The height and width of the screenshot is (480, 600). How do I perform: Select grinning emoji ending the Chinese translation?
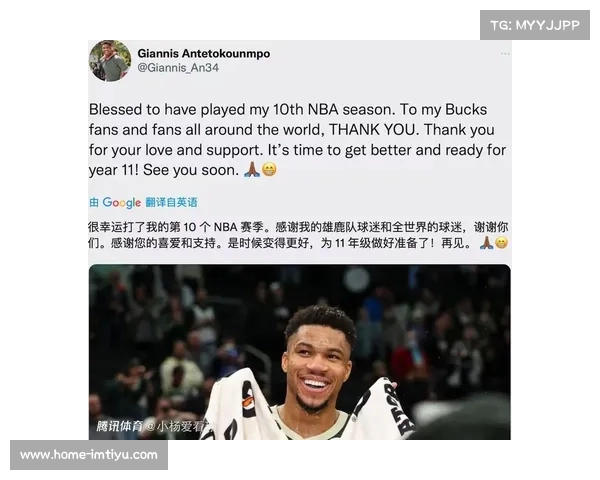coord(501,243)
